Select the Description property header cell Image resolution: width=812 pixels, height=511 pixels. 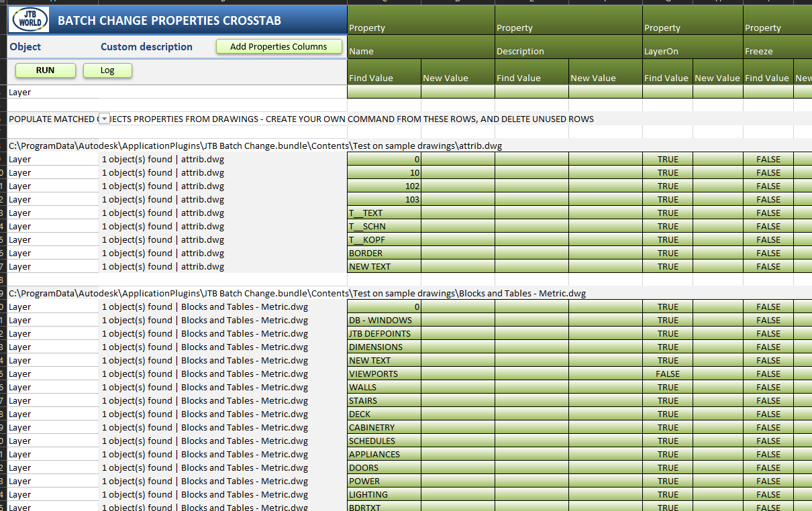[x=568, y=47]
